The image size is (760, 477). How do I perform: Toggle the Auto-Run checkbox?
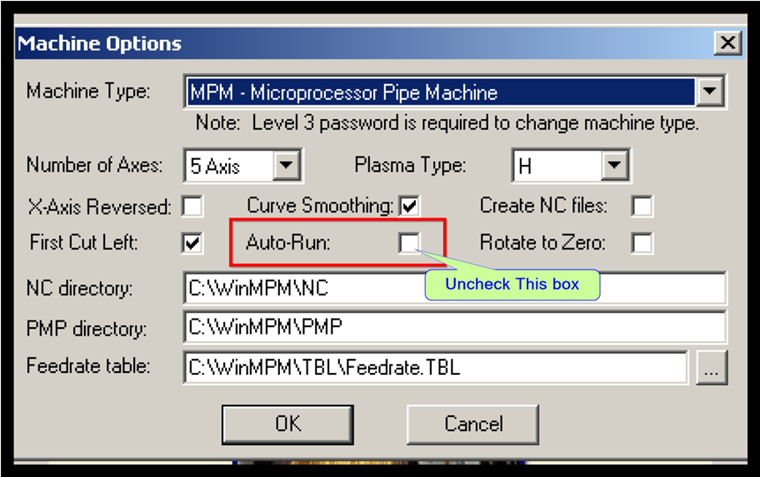(409, 242)
